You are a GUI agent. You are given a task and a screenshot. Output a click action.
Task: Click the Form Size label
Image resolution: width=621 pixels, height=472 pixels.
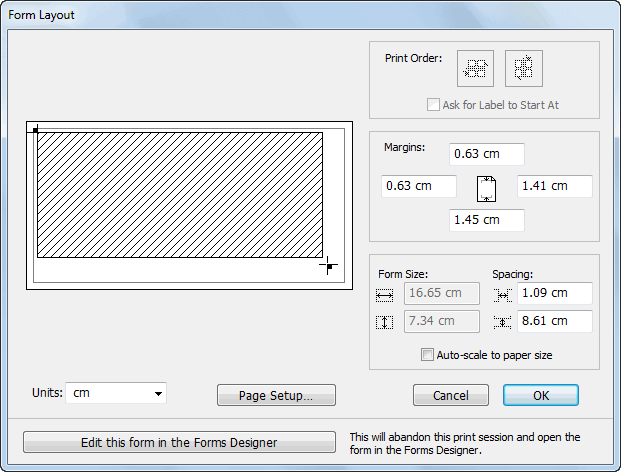tap(403, 274)
